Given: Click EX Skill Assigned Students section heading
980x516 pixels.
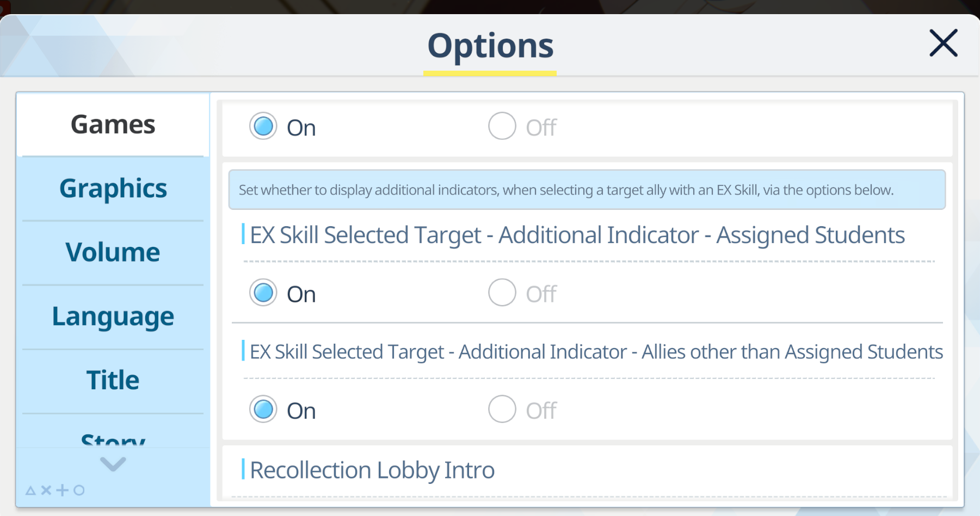Looking at the screenshot, I should 577,235.
